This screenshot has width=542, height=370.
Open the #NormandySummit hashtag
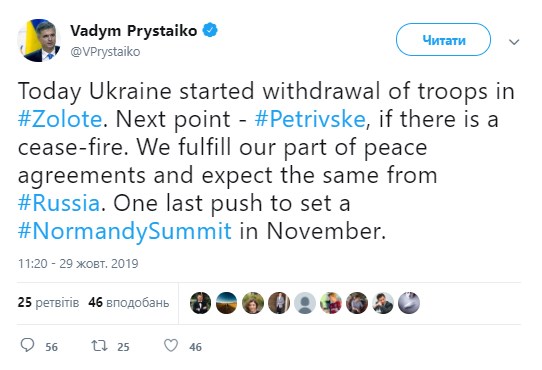point(124,231)
